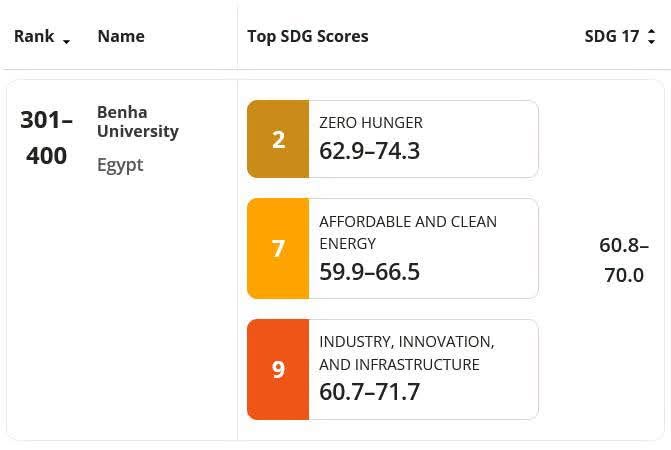Click the Zero Hunger title text

pyautogui.click(x=371, y=123)
